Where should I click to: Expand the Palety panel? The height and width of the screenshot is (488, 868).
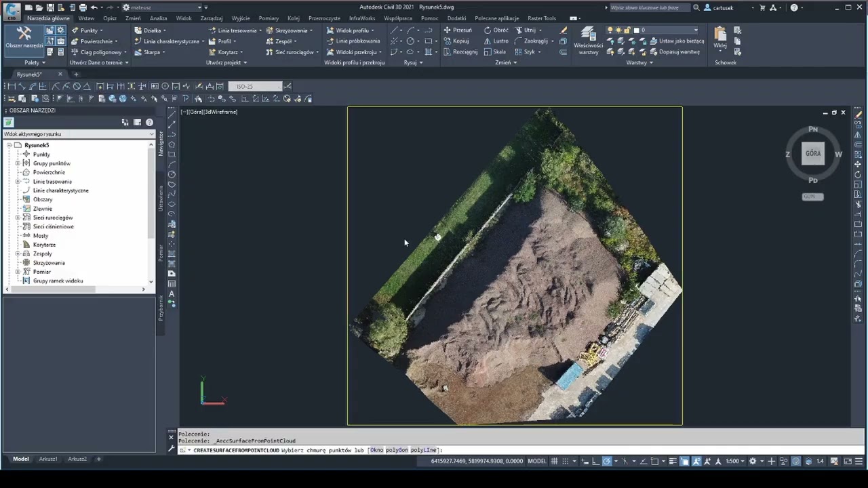click(x=35, y=62)
